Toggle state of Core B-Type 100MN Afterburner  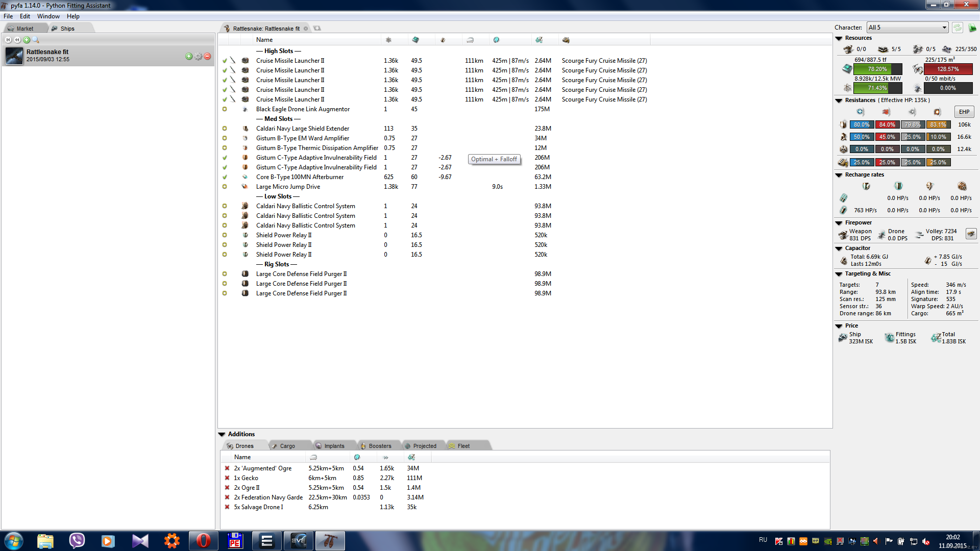[x=225, y=177]
